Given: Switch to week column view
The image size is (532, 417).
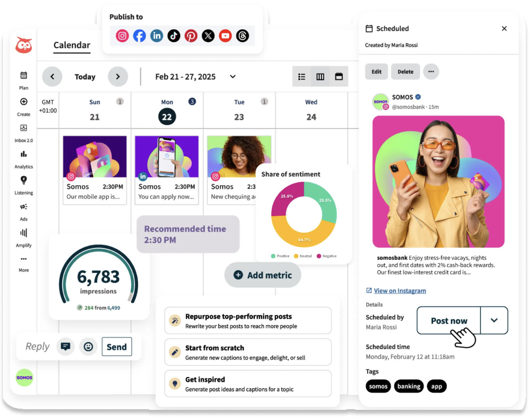Looking at the screenshot, I should pyautogui.click(x=320, y=77).
